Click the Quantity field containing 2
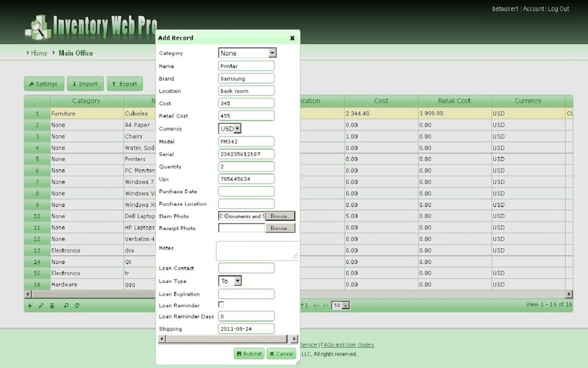 tap(246, 166)
